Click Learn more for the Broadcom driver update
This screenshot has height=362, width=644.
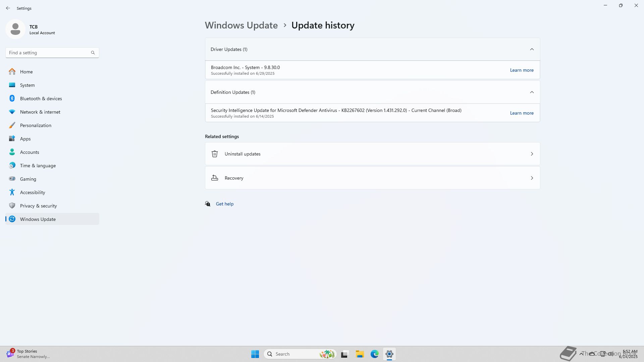click(x=522, y=70)
